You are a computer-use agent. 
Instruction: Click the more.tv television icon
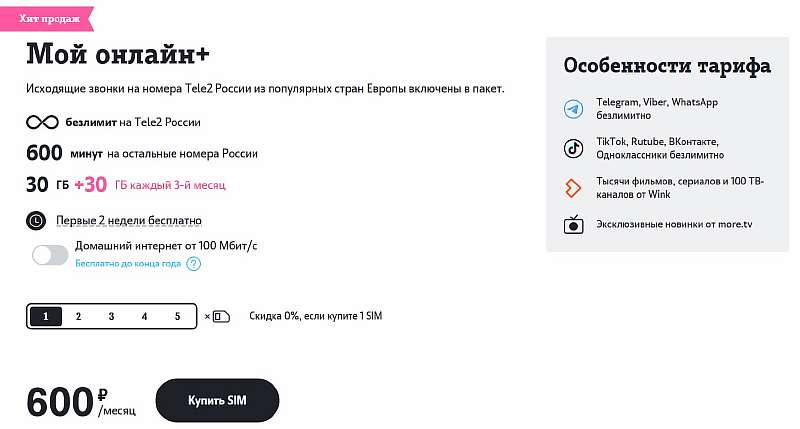574,224
